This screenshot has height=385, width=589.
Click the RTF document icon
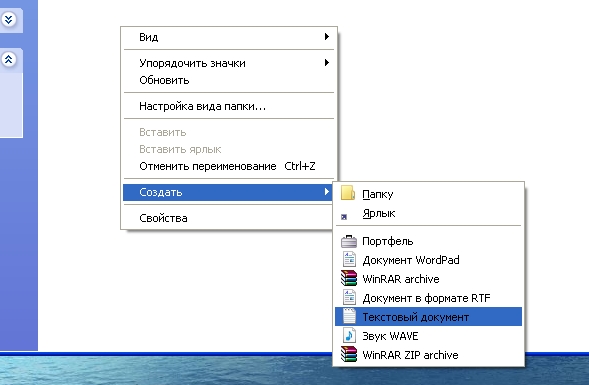pos(349,297)
